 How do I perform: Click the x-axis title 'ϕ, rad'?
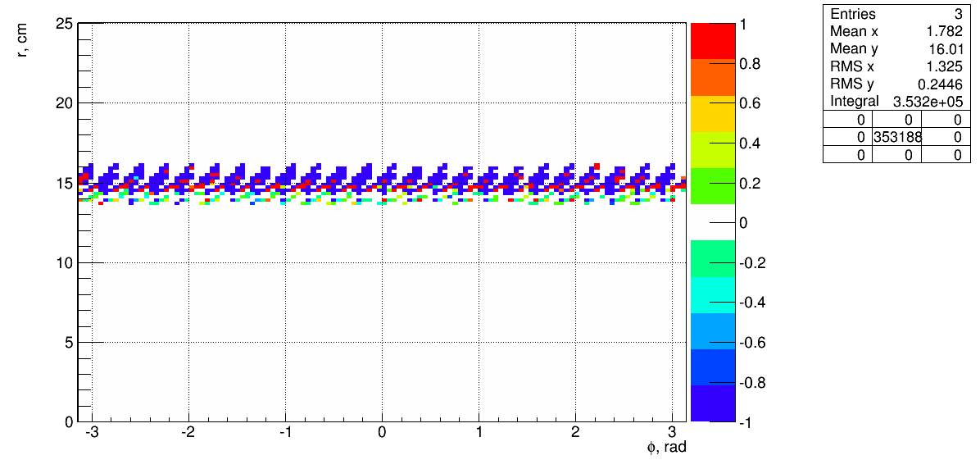[x=667, y=447]
